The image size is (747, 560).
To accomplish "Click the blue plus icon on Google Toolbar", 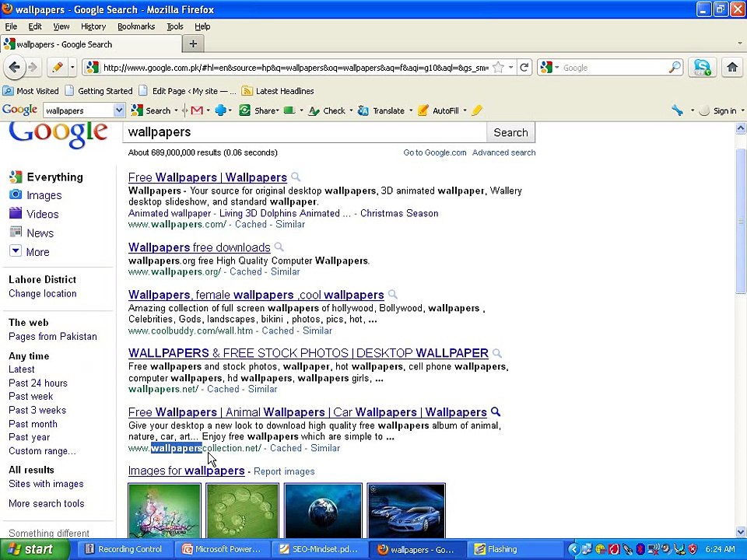I will pos(220,110).
